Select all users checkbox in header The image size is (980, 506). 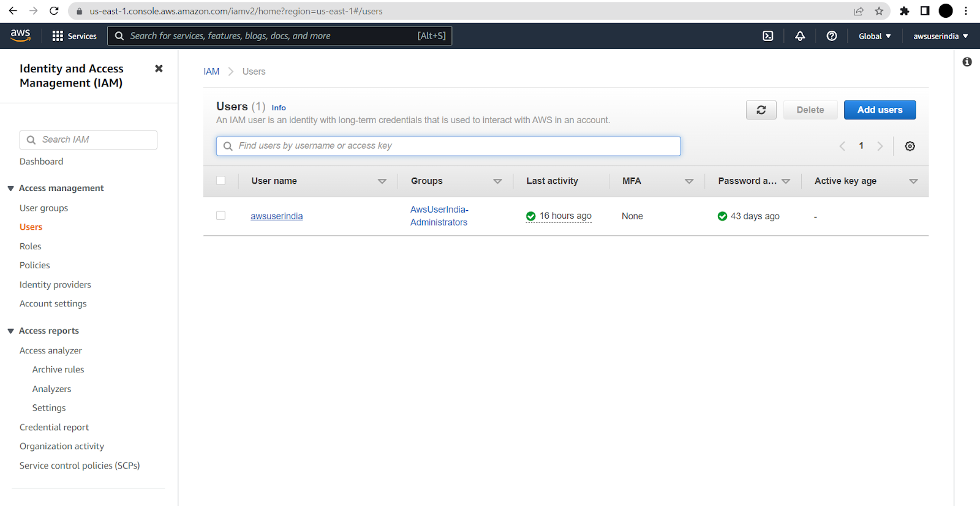(x=221, y=181)
